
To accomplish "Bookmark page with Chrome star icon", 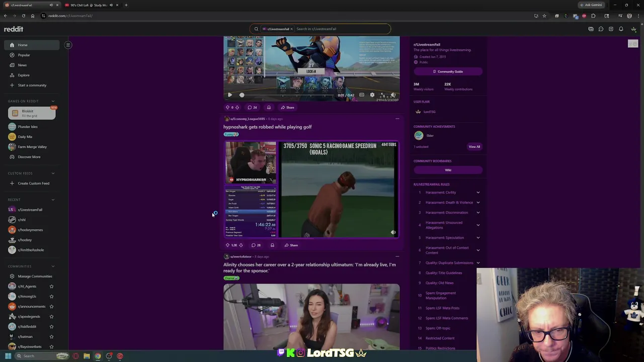I will point(544,16).
